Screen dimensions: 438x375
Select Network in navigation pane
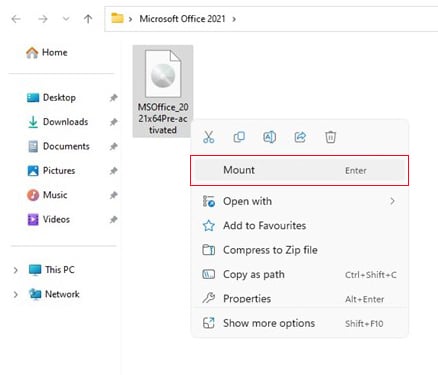[x=54, y=294]
